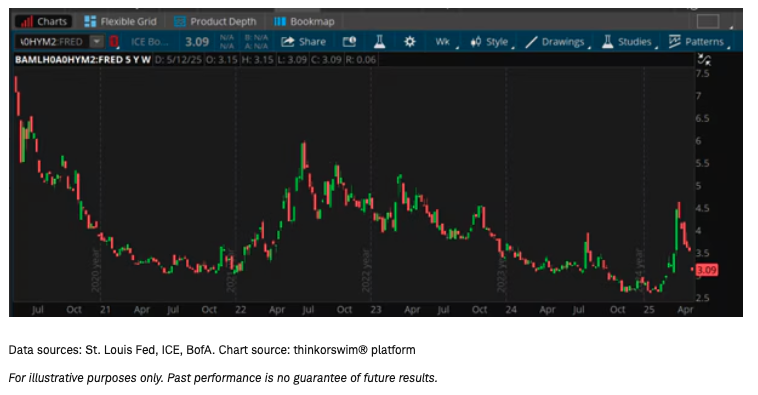Click the Studies flask icon
Image resolution: width=758 pixels, height=395 pixels.
point(607,42)
